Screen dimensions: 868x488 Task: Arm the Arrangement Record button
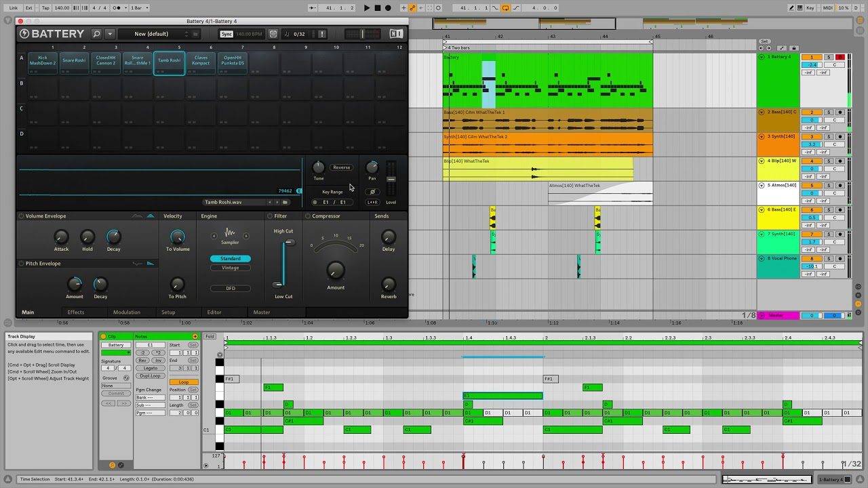coord(388,8)
